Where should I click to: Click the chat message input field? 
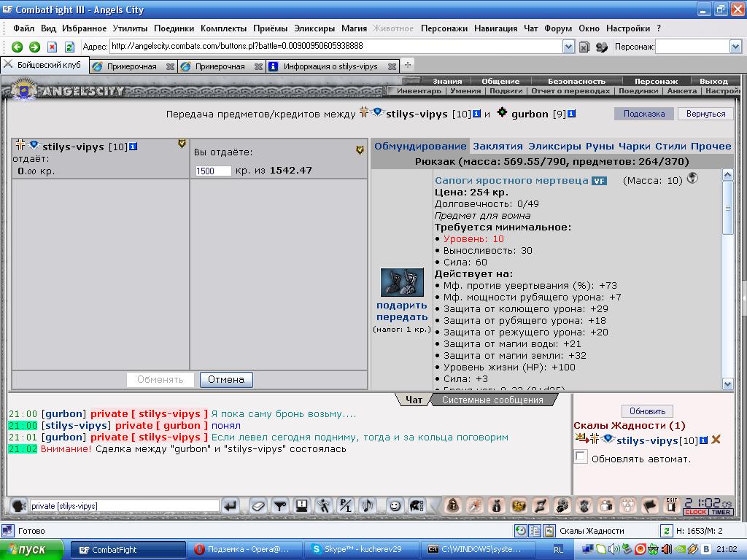(x=124, y=506)
